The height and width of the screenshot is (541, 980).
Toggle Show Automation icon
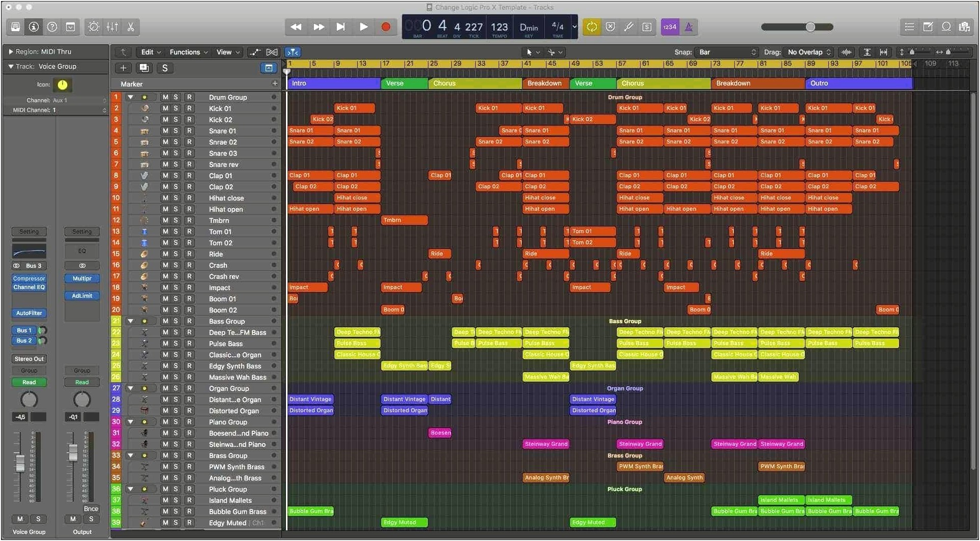click(x=255, y=52)
